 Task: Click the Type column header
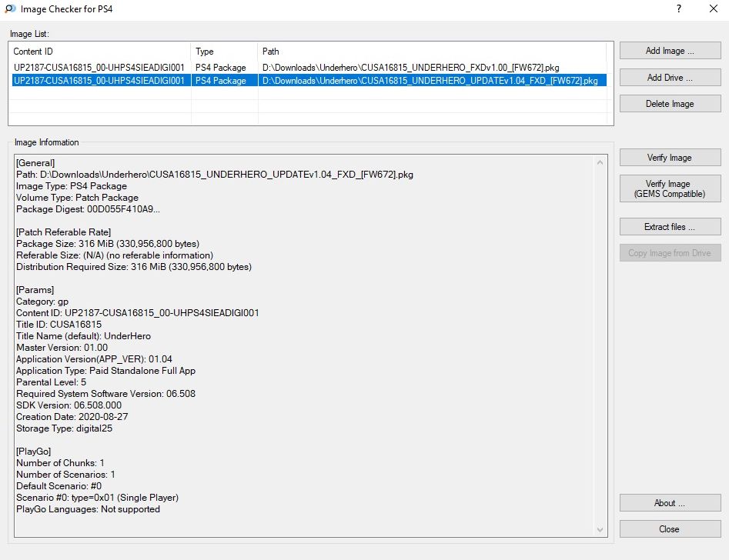224,52
